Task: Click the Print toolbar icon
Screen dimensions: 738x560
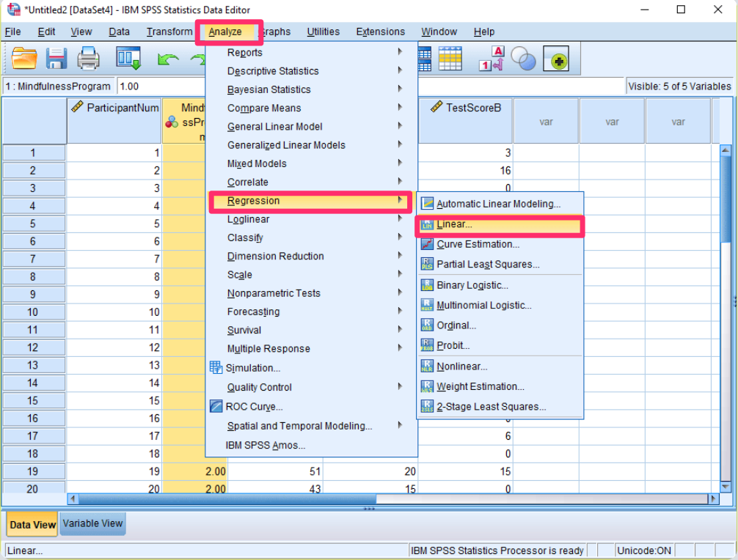Action: [x=88, y=59]
